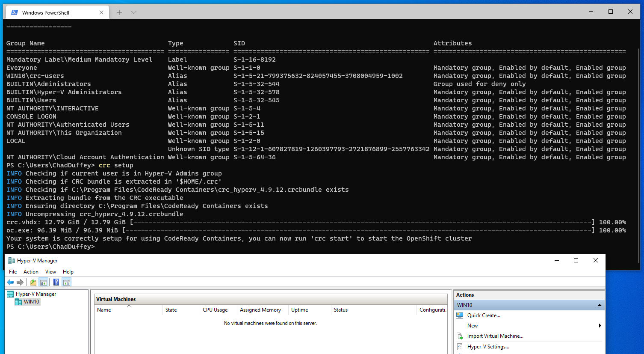Click the Quick Create action icon
This screenshot has width=644, height=354.
click(460, 315)
